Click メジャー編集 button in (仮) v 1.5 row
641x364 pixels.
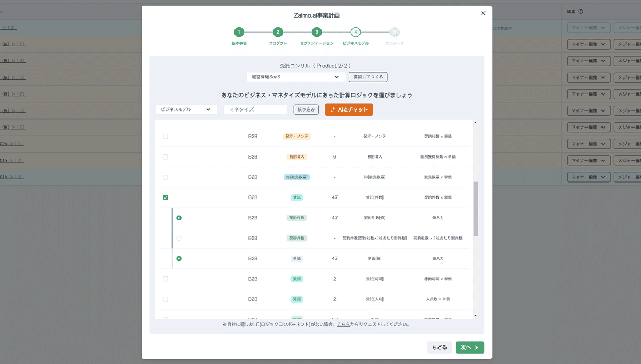click(x=627, y=45)
